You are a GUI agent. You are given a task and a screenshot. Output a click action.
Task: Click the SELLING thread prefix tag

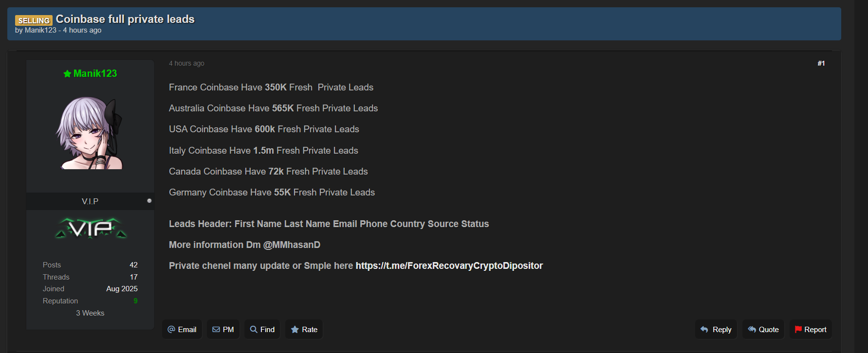pyautogui.click(x=34, y=20)
